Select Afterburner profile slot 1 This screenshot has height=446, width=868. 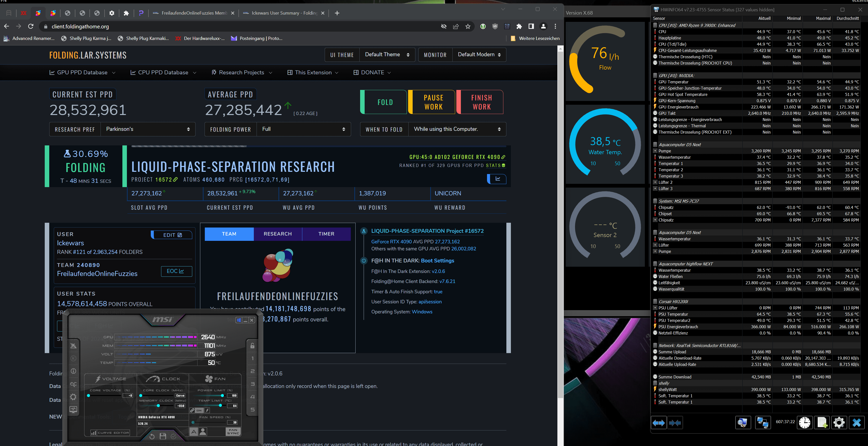252,359
